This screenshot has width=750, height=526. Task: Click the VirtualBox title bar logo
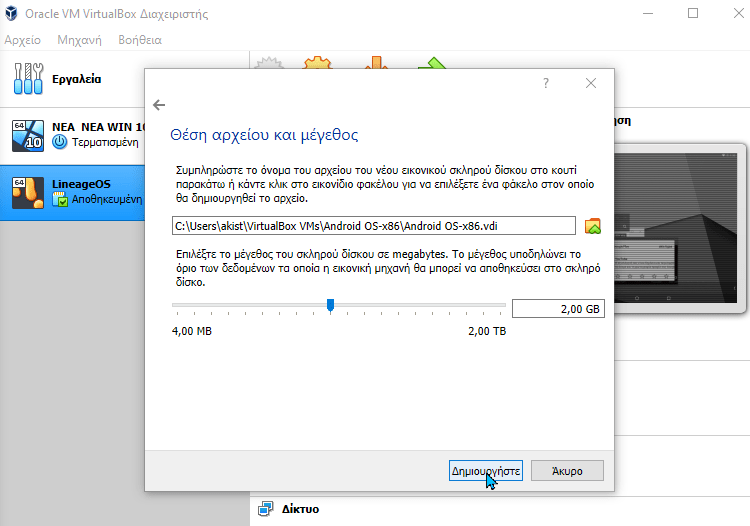(x=11, y=13)
